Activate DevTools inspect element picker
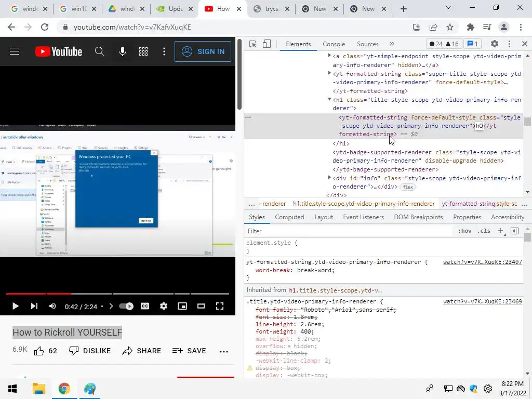The height and width of the screenshot is (399, 532). (253, 44)
